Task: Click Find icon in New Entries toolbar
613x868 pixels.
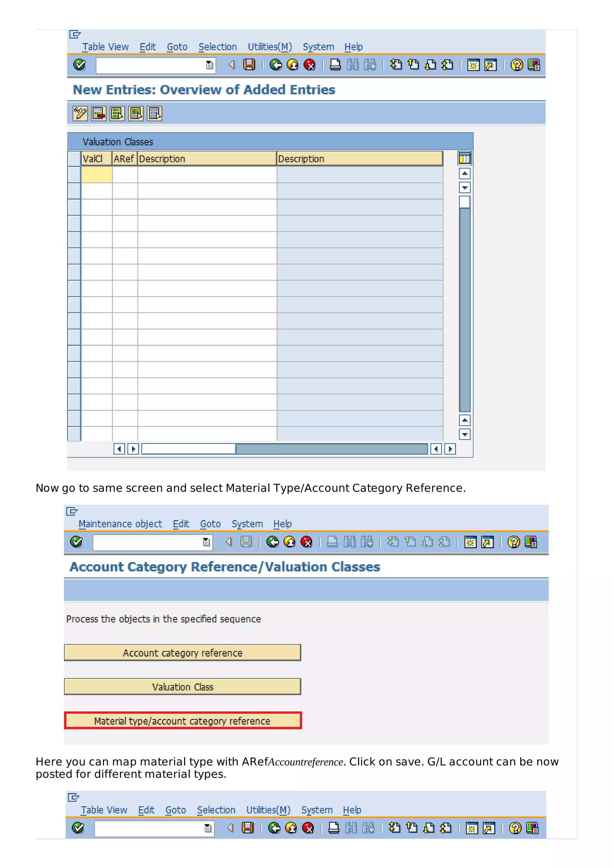Action: [353, 65]
